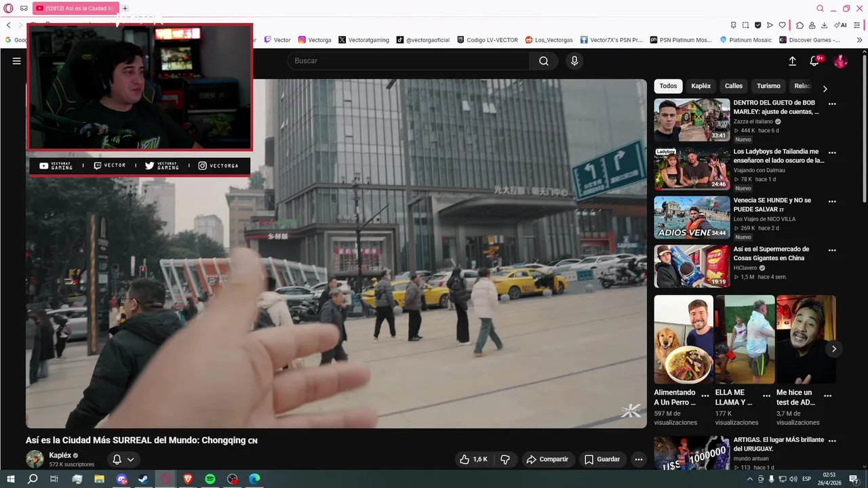The height and width of the screenshot is (488, 868).
Task: Search tabs with the browser magnifier icon
Action: [x=820, y=8]
